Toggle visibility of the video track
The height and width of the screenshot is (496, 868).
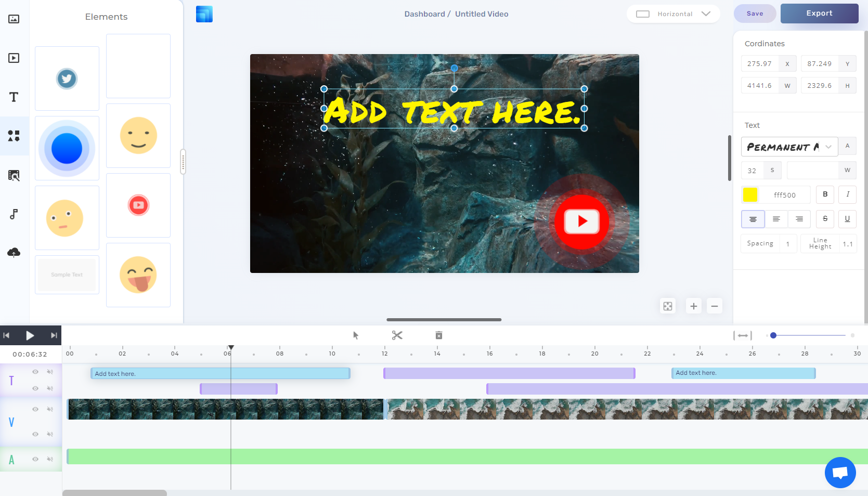pyautogui.click(x=35, y=409)
